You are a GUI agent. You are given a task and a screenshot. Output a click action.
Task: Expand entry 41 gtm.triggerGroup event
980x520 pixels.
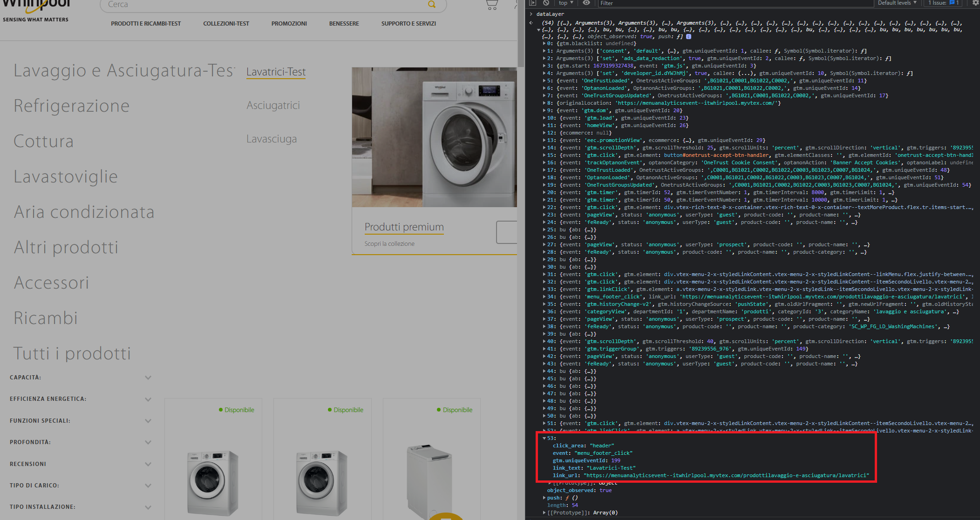point(544,349)
